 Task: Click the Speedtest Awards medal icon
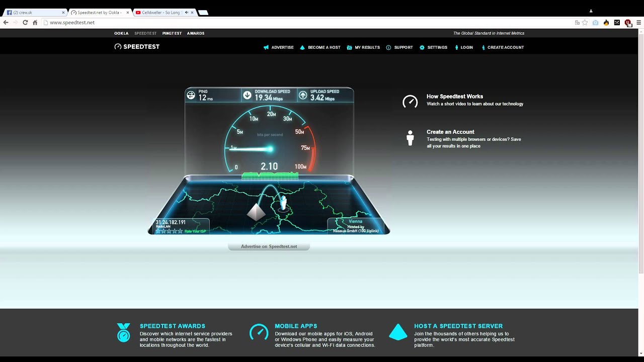coord(123,333)
